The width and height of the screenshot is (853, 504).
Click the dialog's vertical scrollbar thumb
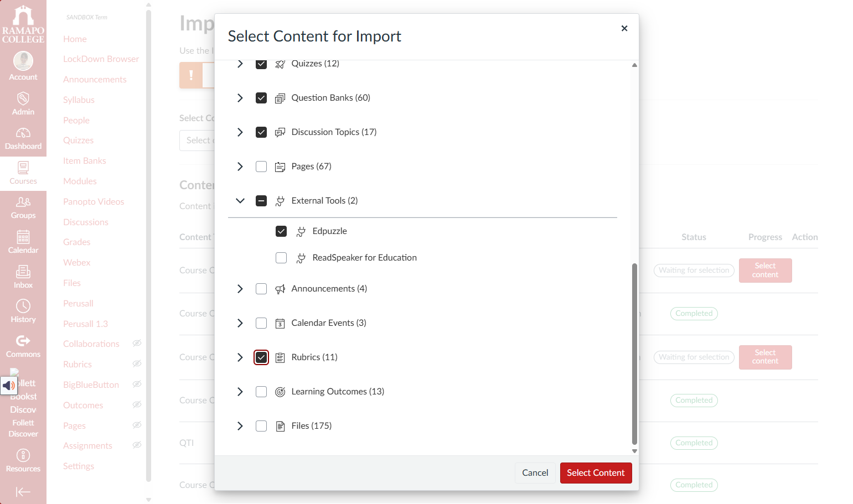634,354
